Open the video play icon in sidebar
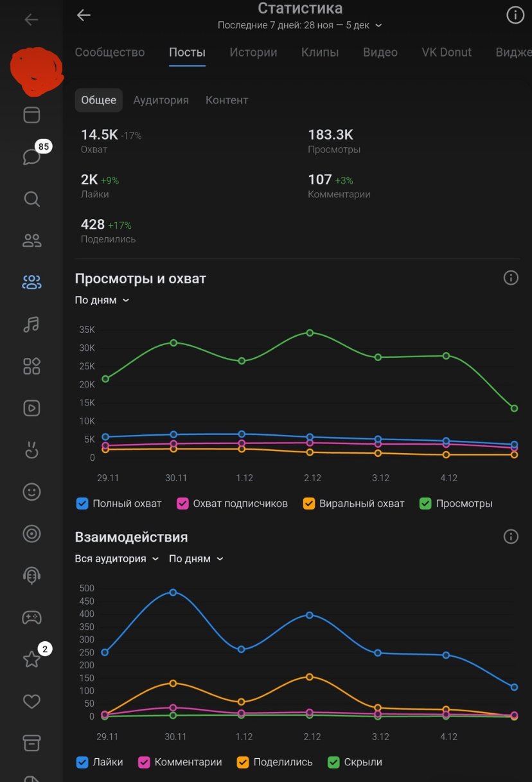Screen dimensions: 532x782 point(31,408)
